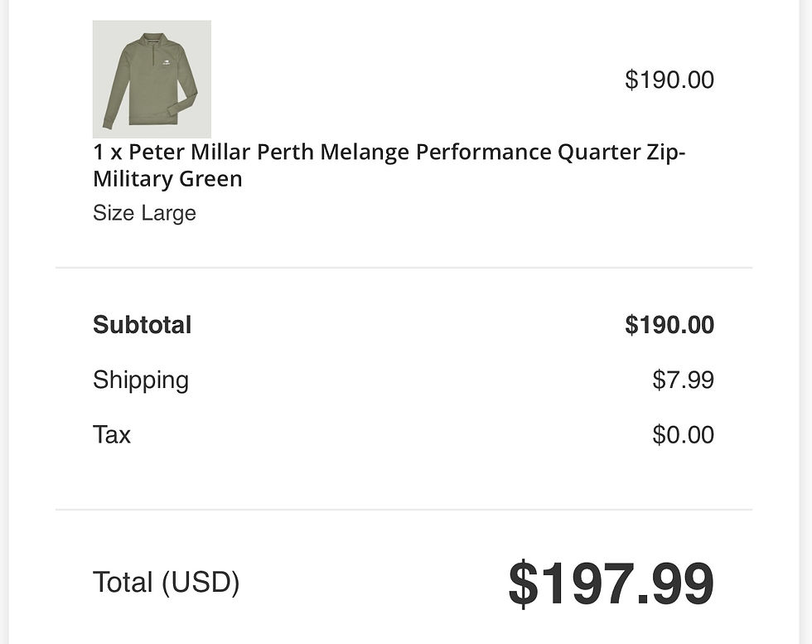The image size is (812, 644).
Task: Select the Size Large text
Action: pyautogui.click(x=144, y=213)
